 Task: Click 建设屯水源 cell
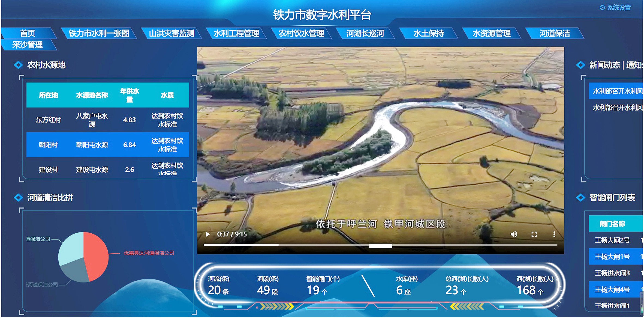pos(92,170)
